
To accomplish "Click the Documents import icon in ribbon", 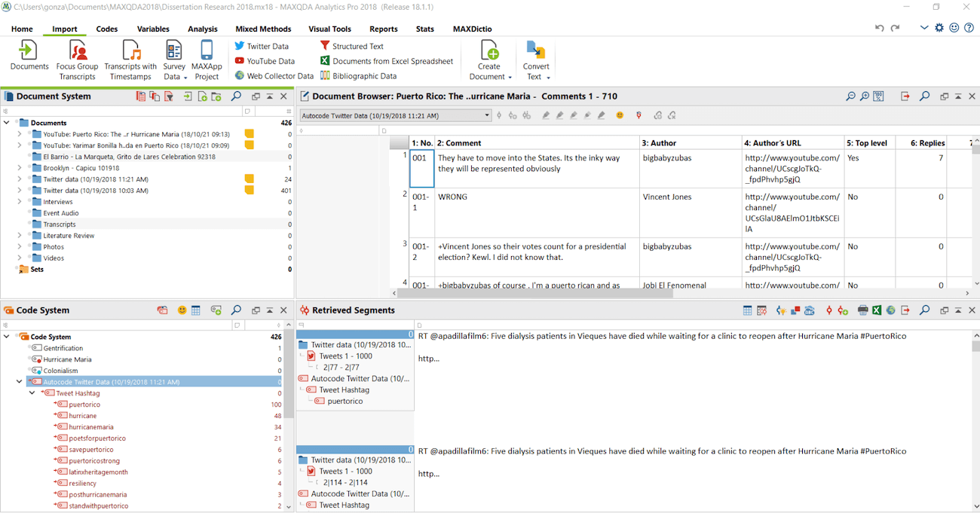I will (x=29, y=55).
